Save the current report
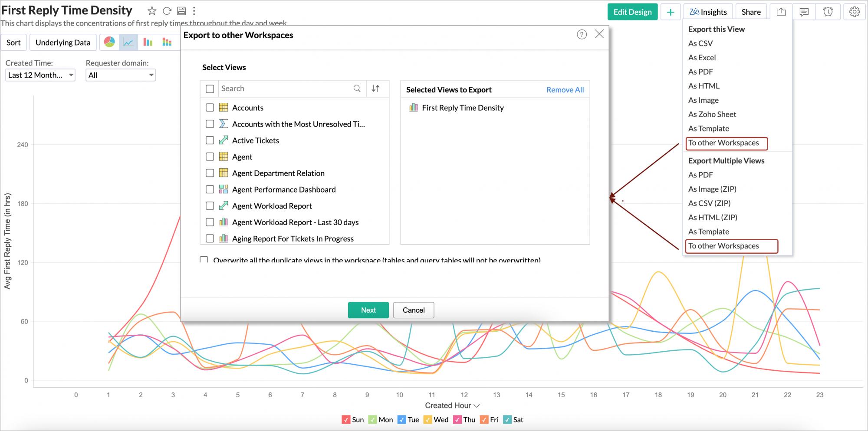 181,10
